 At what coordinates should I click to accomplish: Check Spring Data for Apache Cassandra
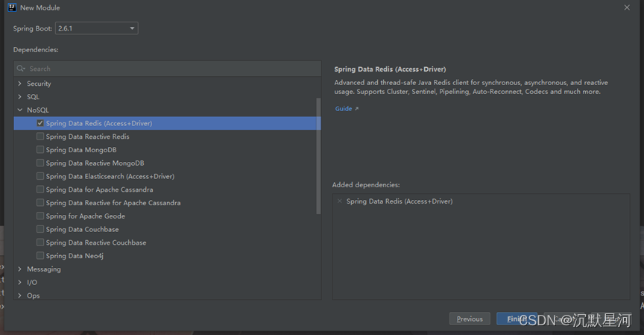[x=40, y=189]
